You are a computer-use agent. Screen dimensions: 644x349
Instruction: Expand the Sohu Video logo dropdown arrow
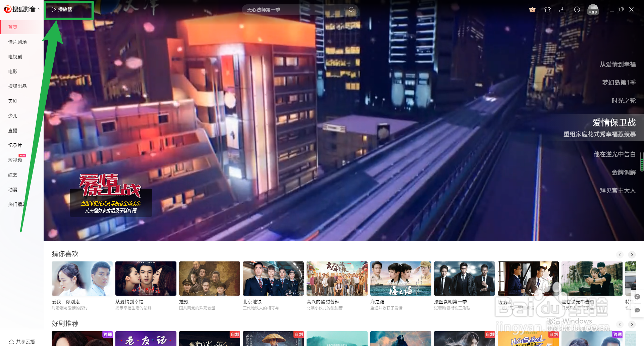[39, 9]
